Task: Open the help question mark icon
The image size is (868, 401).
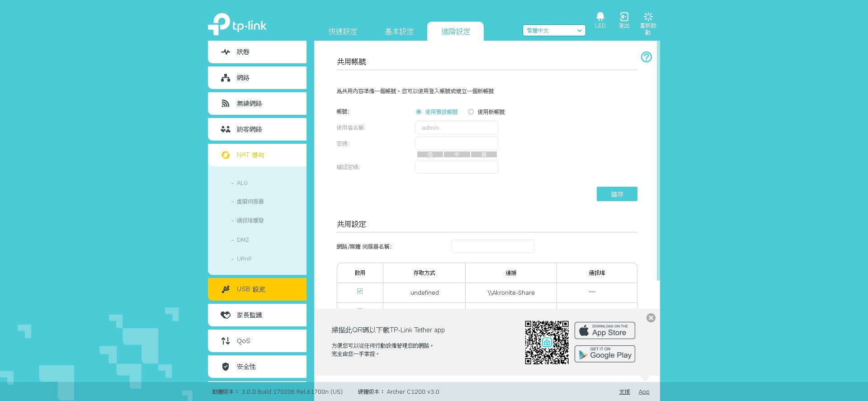Action: [x=646, y=57]
